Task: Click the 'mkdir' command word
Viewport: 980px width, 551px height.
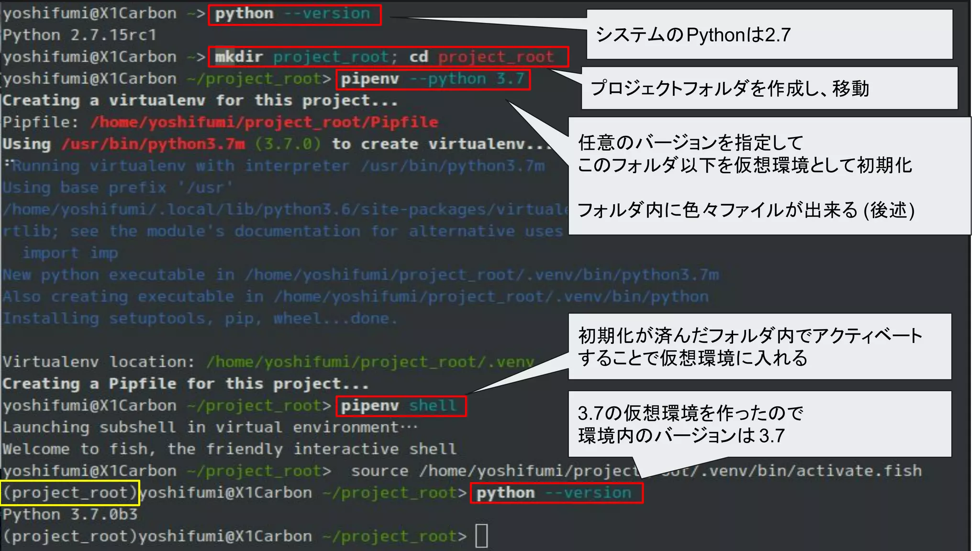Action: coord(239,57)
